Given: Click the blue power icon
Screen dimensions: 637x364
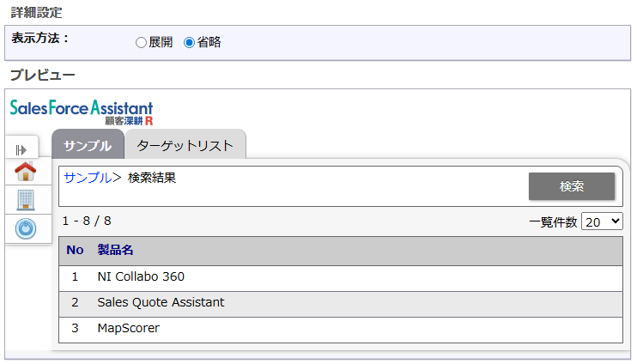Looking at the screenshot, I should point(26,228).
